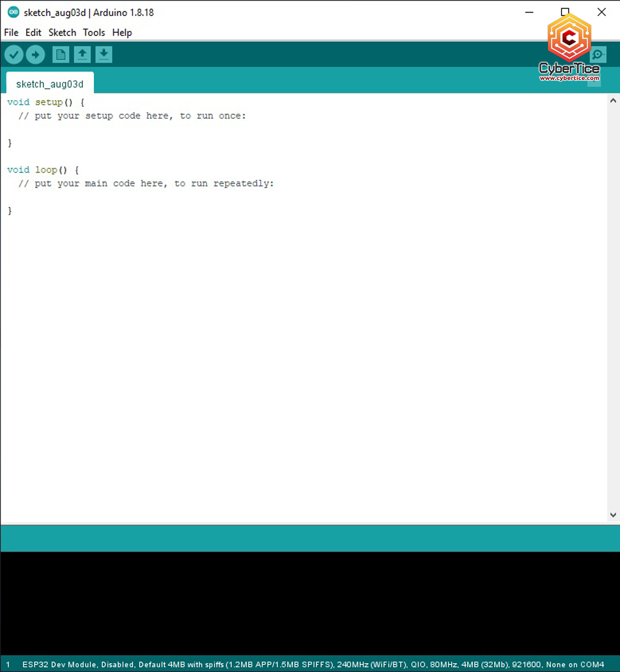Open the Serial Monitor magnifier icon
Viewport: 620px width, 672px height.
click(x=598, y=55)
